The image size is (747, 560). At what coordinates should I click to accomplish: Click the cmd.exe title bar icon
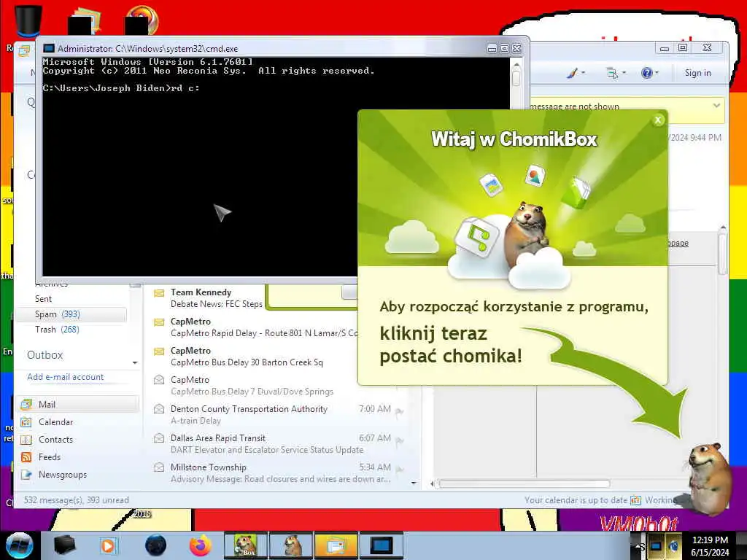49,49
